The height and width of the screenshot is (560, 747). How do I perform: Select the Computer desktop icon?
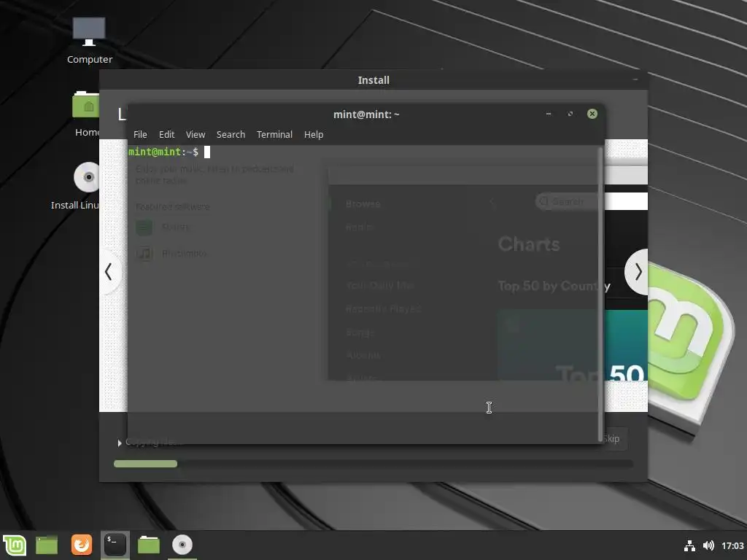point(90,41)
